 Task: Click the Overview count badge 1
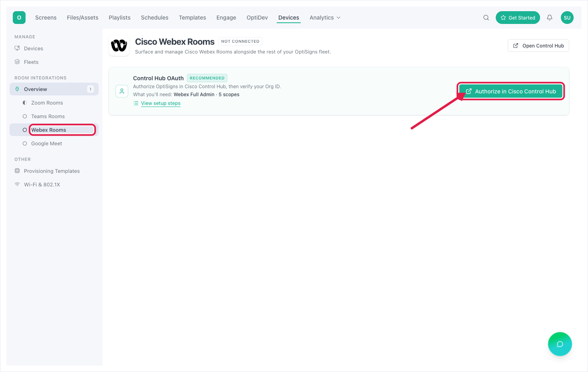(x=91, y=89)
